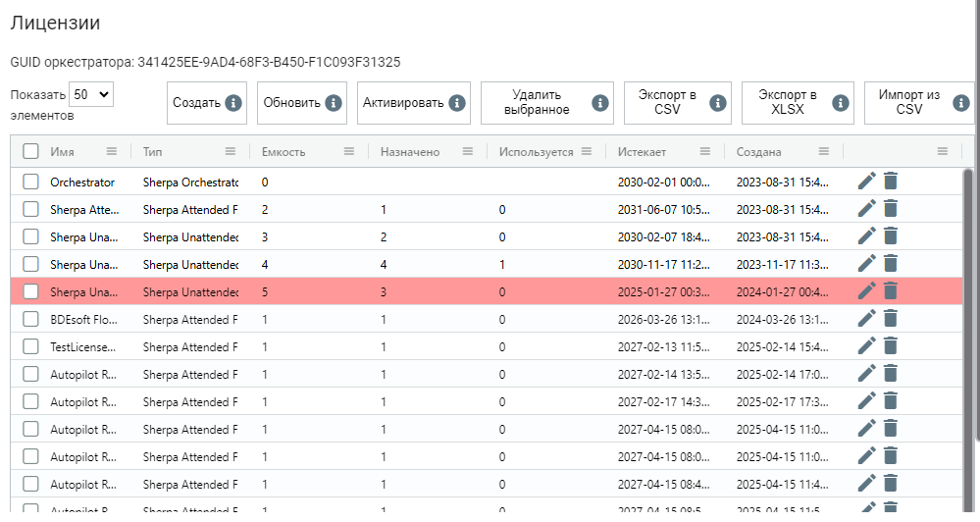Click the Экспорт в CSV button

click(x=678, y=102)
